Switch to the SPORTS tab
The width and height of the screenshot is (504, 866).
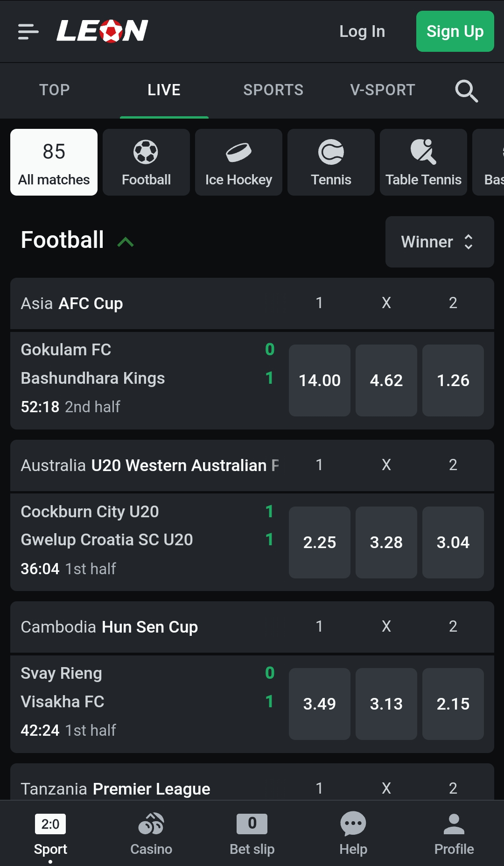point(273,90)
